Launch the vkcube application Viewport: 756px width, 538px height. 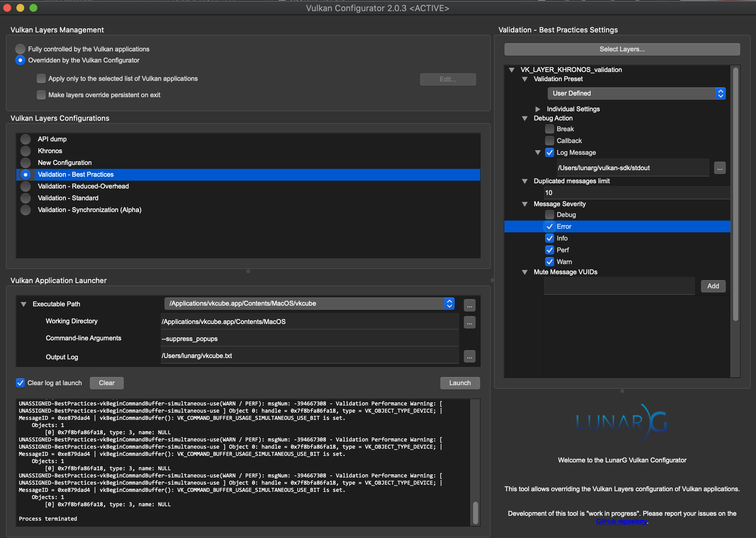(460, 383)
